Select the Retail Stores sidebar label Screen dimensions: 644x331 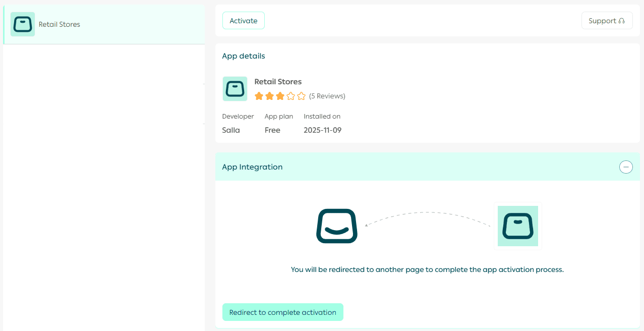(x=60, y=24)
